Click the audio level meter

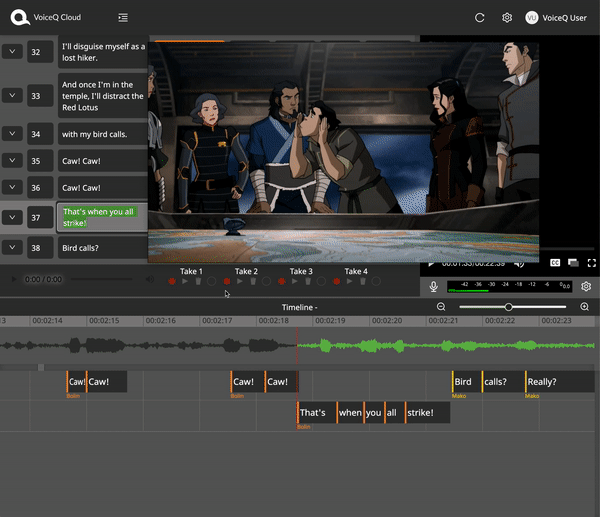point(510,286)
